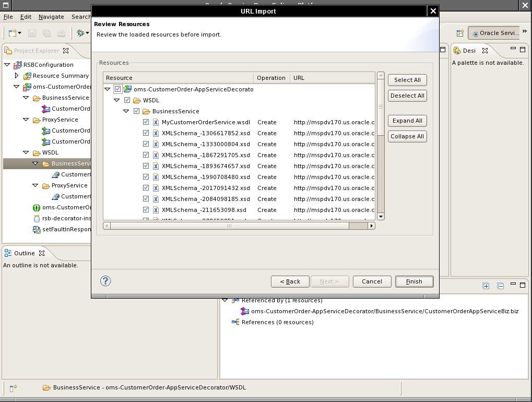Viewport: 532px width, 402px height.
Task: Click the Expand All plus icon in lower panel
Action: (x=486, y=286)
